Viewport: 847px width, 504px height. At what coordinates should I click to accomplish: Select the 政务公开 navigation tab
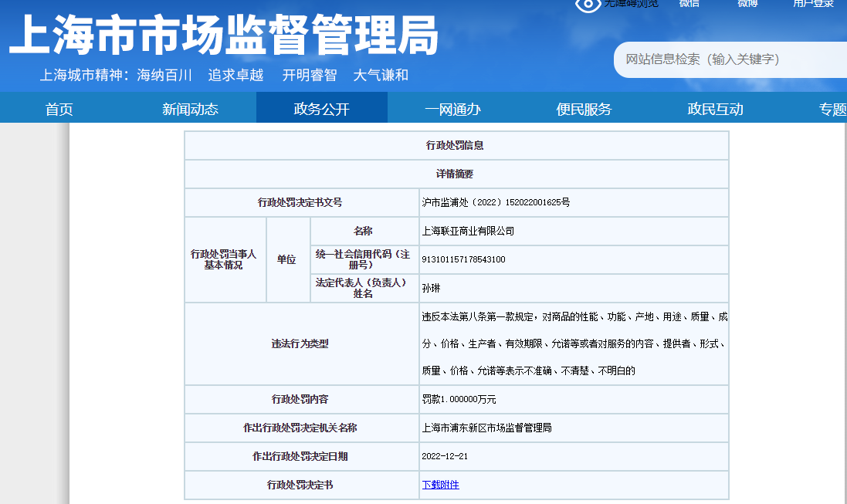coord(321,109)
